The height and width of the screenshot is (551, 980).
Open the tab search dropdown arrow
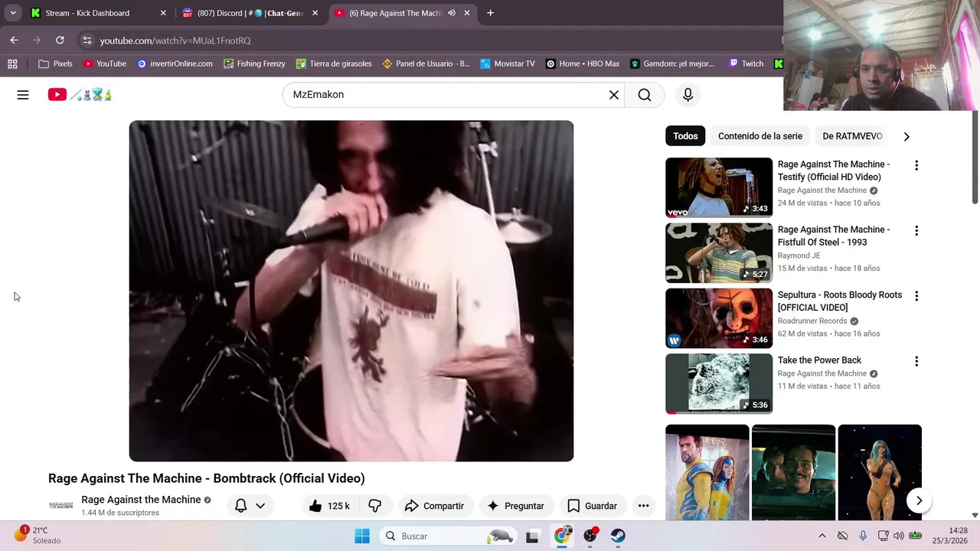[x=13, y=13]
